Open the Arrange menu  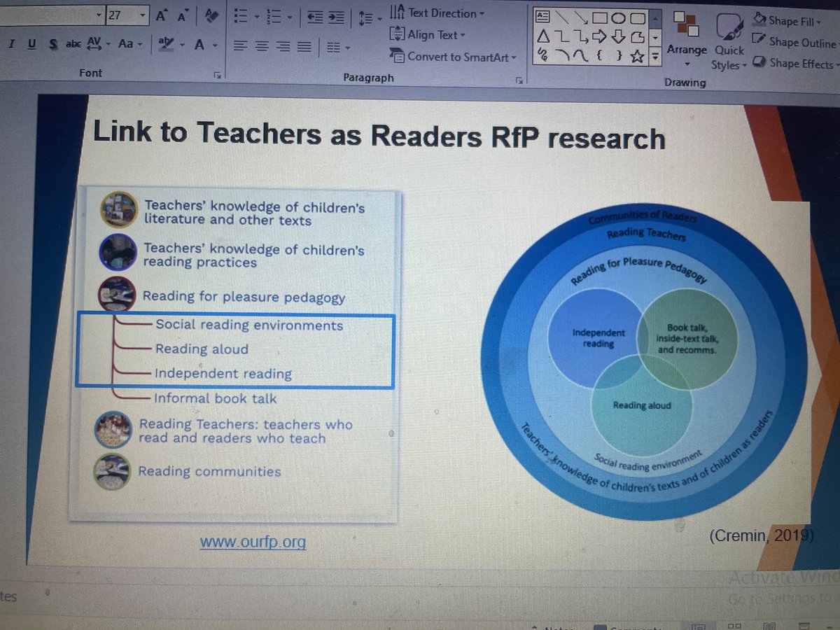click(x=687, y=38)
